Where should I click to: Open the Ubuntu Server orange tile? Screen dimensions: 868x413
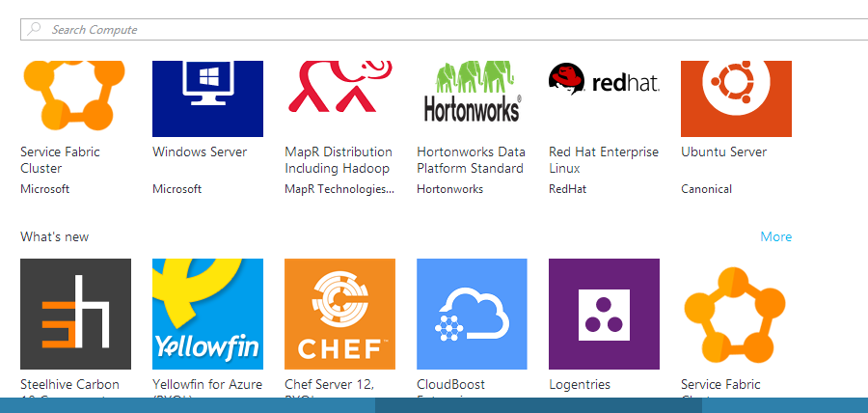coord(736,98)
